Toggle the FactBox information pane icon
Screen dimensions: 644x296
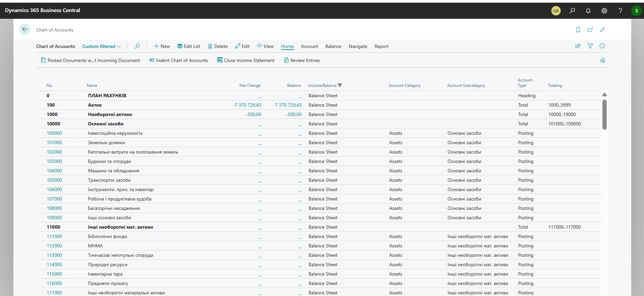[x=602, y=46]
